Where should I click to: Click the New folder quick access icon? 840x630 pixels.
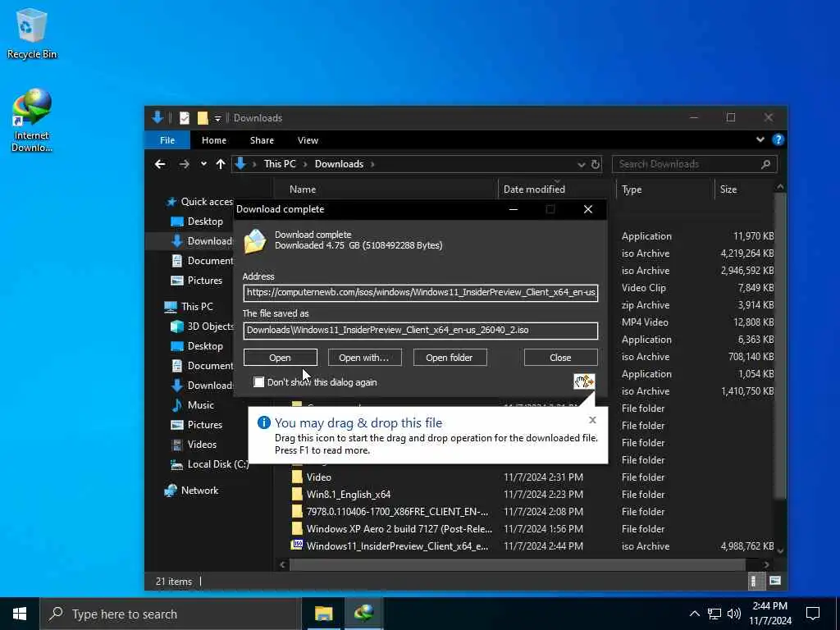[203, 118]
